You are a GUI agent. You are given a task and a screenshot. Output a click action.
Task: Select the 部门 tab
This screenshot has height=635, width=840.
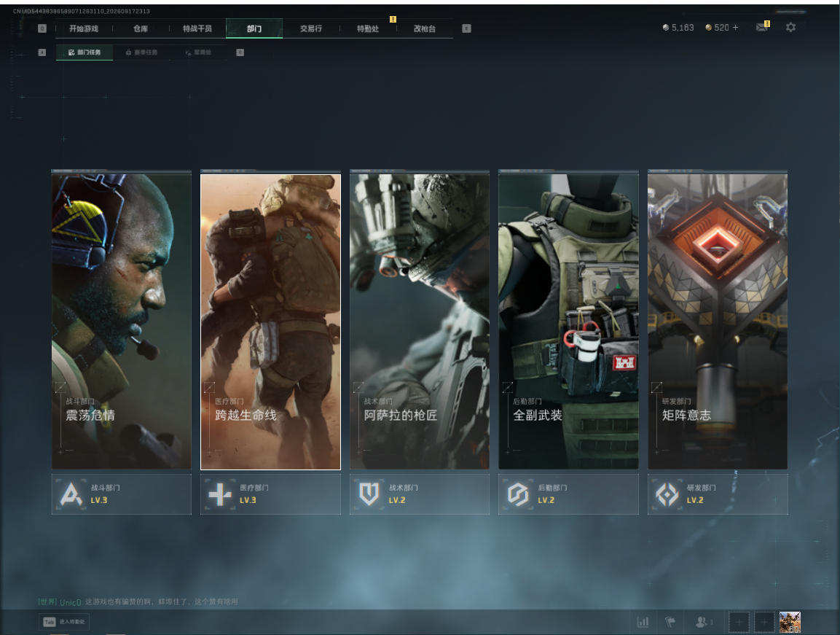pos(254,28)
